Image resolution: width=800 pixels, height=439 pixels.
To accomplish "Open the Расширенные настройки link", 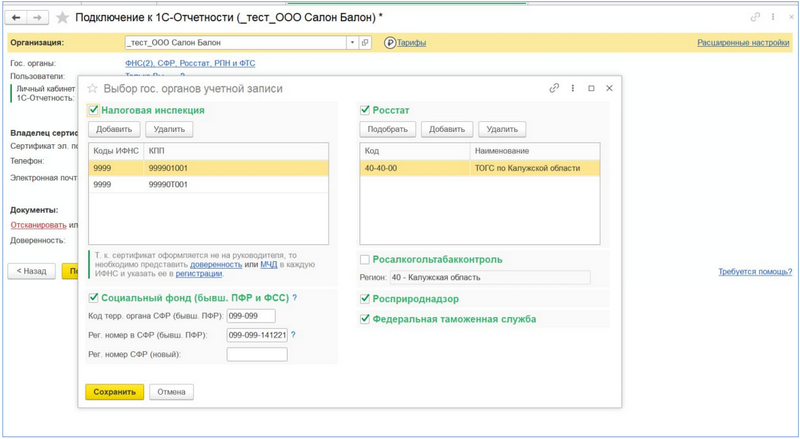I will tap(743, 43).
